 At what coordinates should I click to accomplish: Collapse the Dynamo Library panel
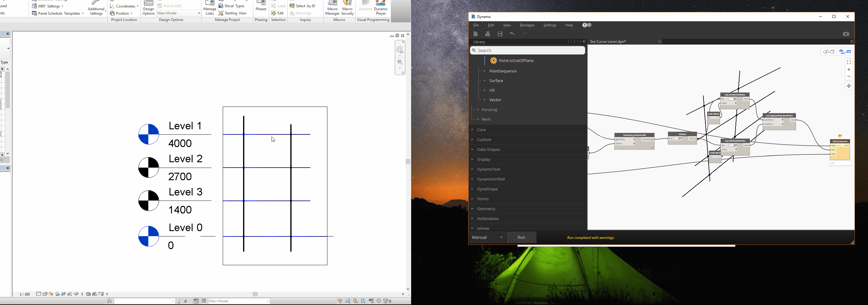pyautogui.click(x=584, y=42)
